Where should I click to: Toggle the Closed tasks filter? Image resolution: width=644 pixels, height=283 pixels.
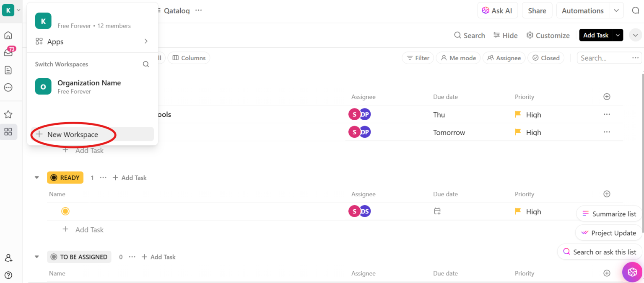[x=546, y=58]
